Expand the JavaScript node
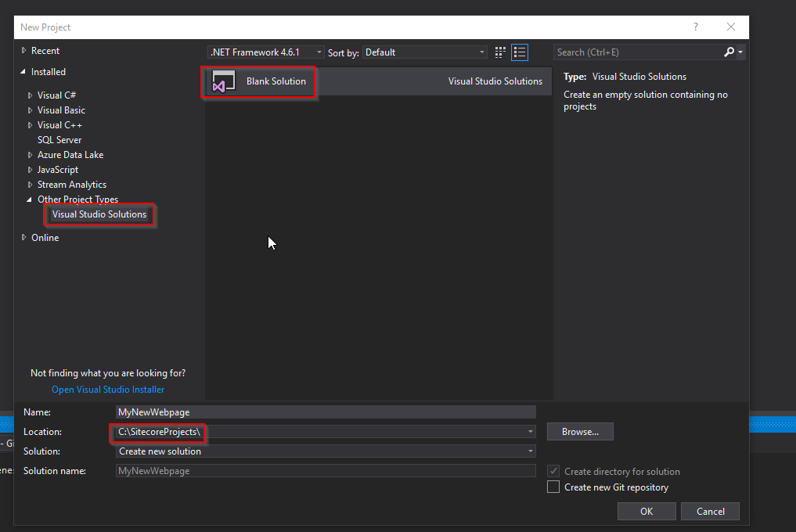This screenshot has height=532, width=796. point(30,170)
